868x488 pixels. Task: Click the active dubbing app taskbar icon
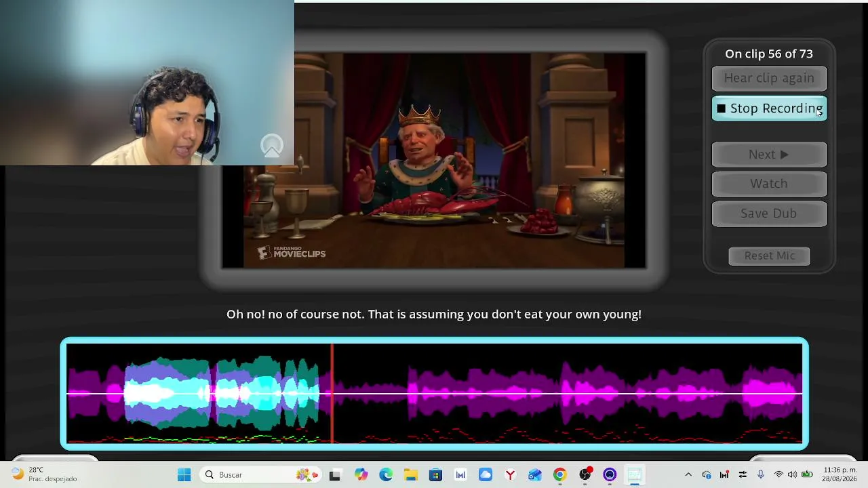tap(634, 475)
